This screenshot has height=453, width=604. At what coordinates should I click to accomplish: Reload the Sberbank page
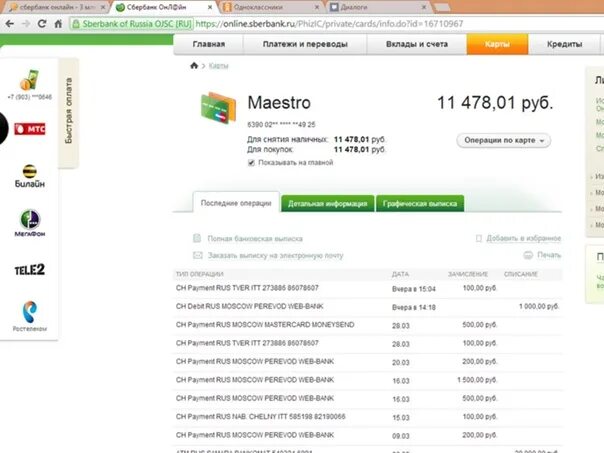point(42,24)
